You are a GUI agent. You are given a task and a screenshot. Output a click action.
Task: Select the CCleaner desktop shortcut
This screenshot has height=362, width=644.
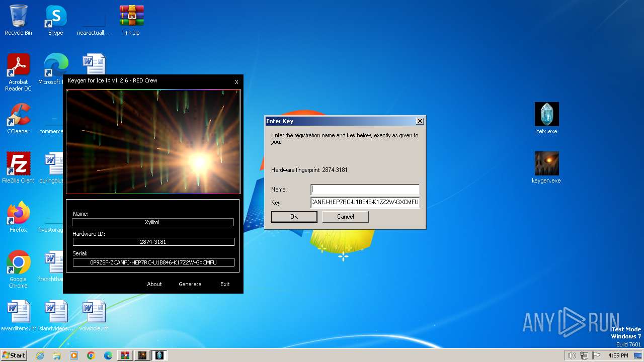18,119
